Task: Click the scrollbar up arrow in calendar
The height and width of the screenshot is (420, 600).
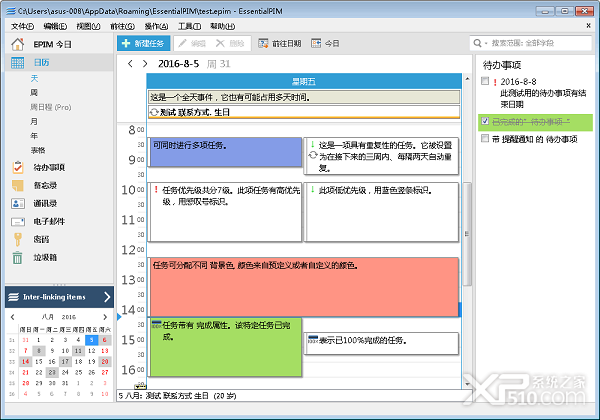Action: point(467,79)
